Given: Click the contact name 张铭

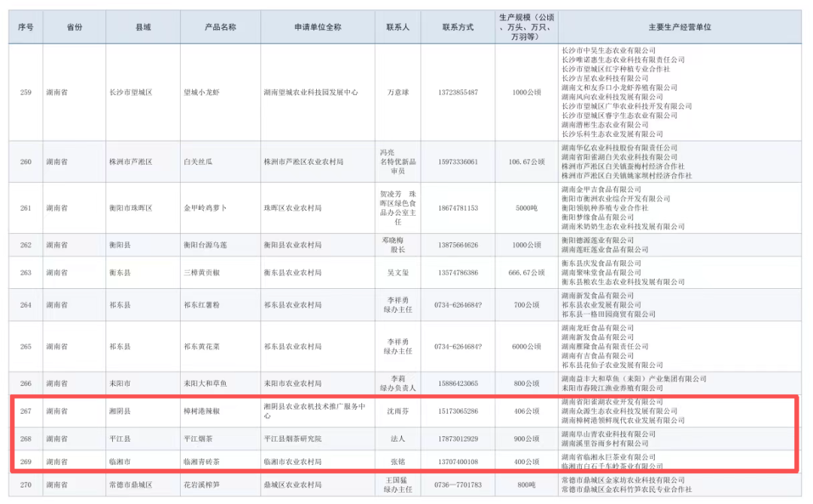Looking at the screenshot, I should tap(397, 461).
